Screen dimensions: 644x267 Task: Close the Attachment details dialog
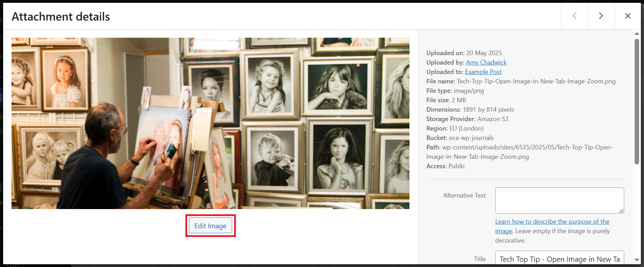click(x=628, y=16)
